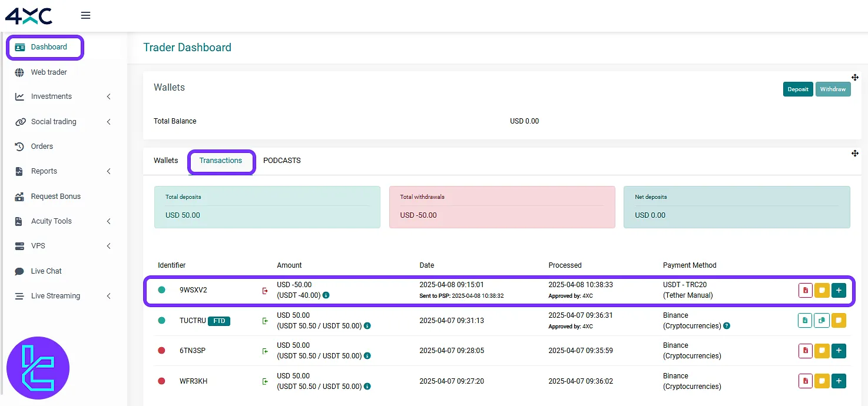
Task: Expand the Investments submenu chevron
Action: tap(109, 96)
